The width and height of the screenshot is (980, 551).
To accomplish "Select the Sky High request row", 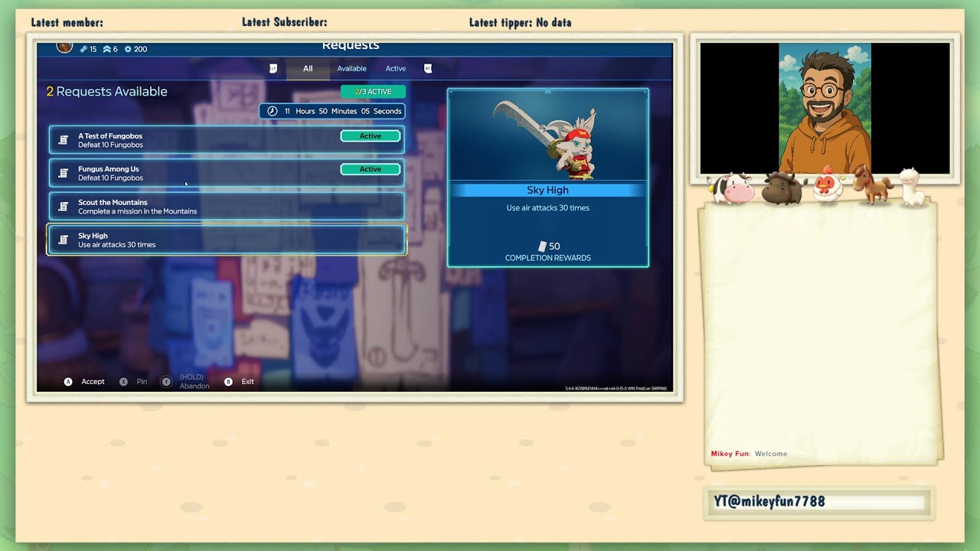I will [227, 240].
